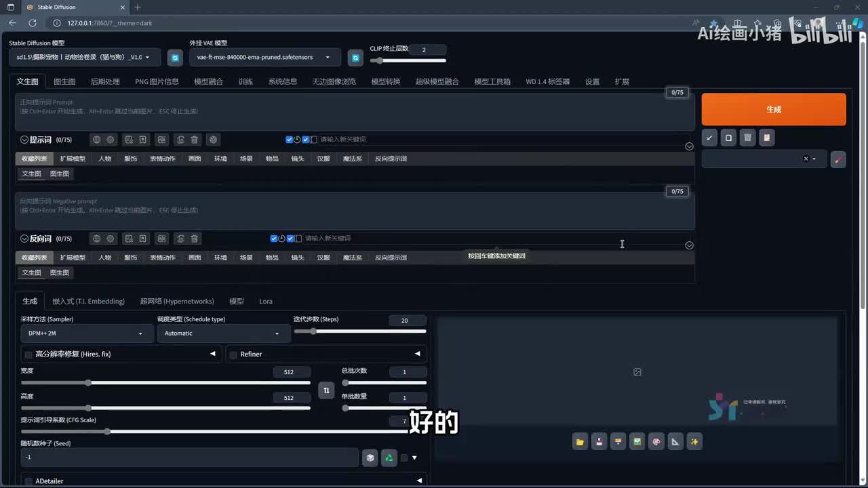Refresh the Stable Diffusion model list
This screenshot has height=488, width=868.
point(175,58)
